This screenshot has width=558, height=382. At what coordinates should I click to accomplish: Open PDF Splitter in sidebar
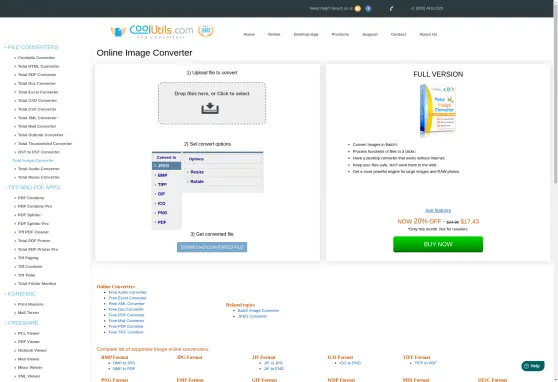(x=30, y=215)
